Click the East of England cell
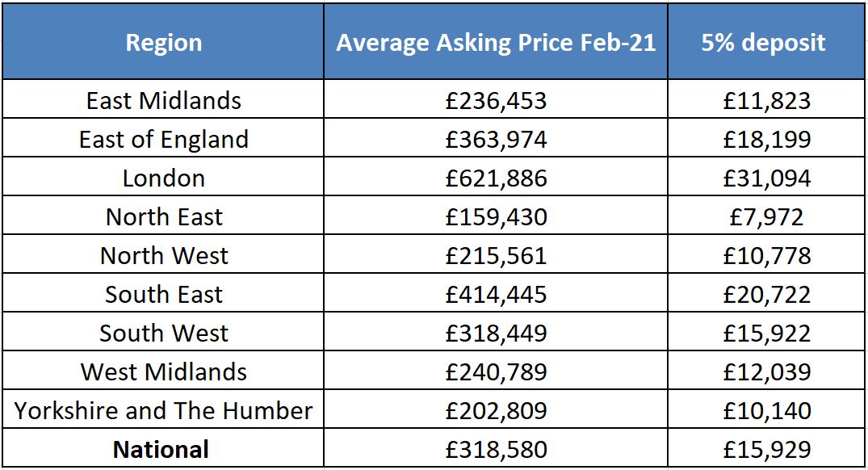The image size is (868, 470). pos(164,140)
